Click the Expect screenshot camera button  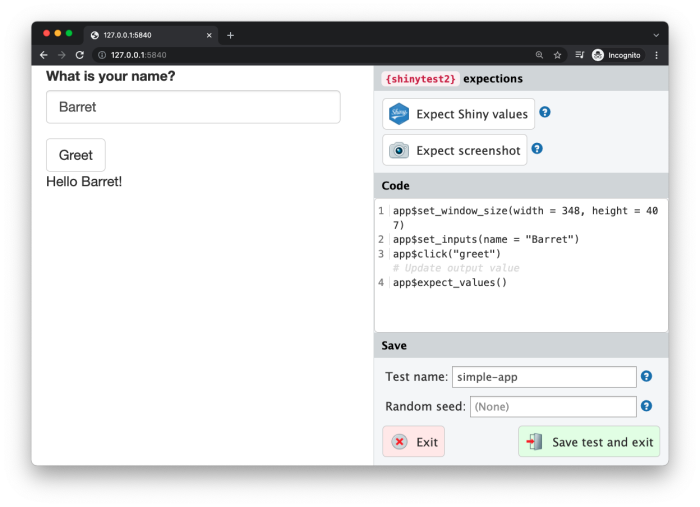tap(454, 151)
